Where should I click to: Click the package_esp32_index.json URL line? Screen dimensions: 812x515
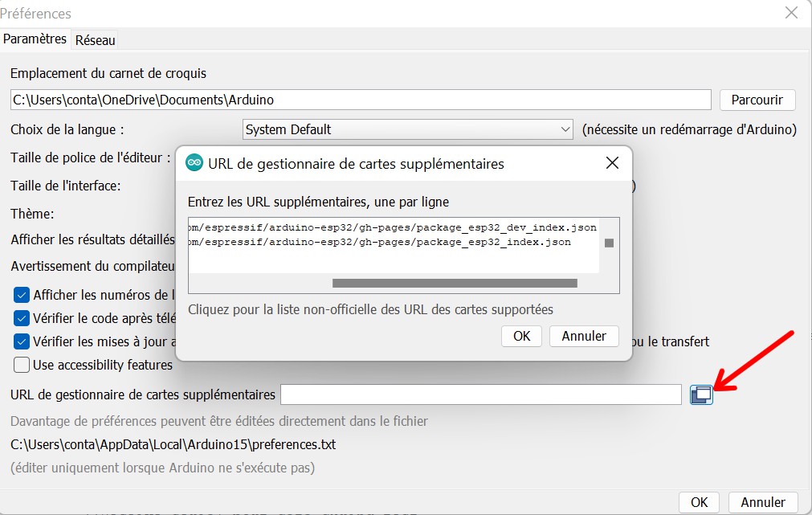(x=380, y=242)
